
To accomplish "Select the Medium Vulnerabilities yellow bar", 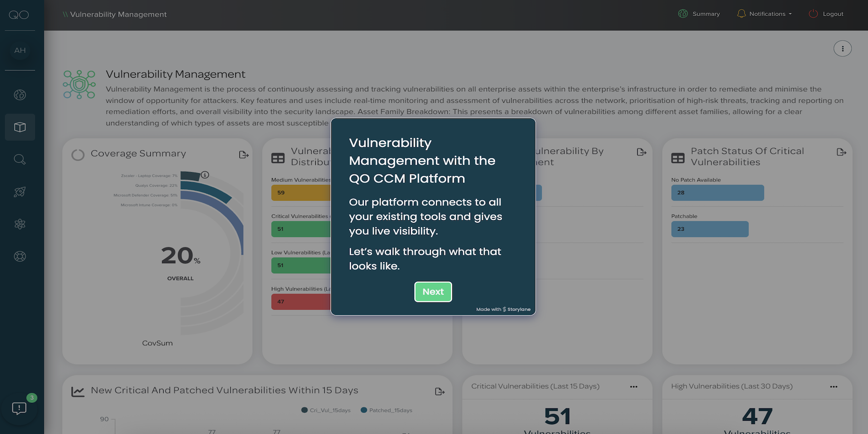I will 301,193.
